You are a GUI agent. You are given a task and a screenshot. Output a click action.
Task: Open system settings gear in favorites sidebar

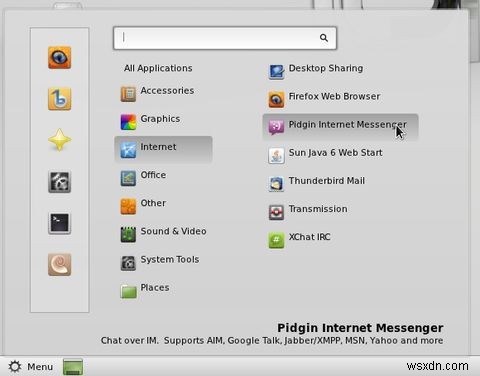click(59, 182)
